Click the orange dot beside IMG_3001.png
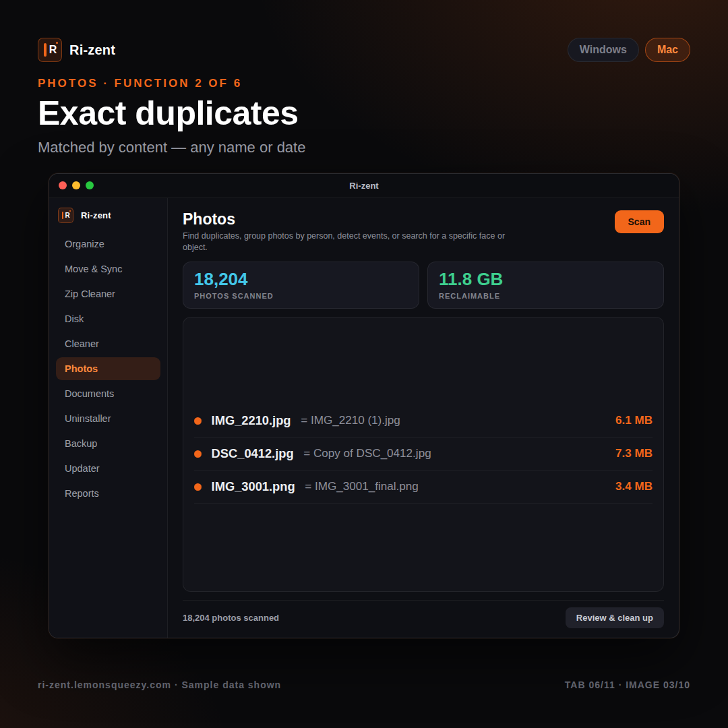The height and width of the screenshot is (728, 728). click(x=198, y=487)
